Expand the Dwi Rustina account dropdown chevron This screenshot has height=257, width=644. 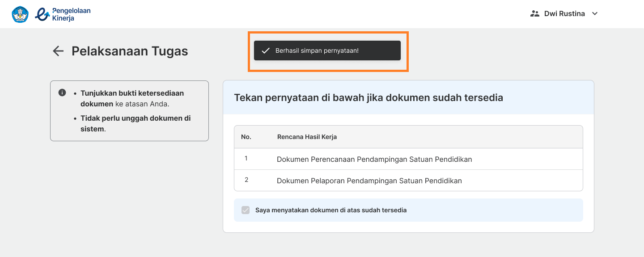tap(595, 14)
